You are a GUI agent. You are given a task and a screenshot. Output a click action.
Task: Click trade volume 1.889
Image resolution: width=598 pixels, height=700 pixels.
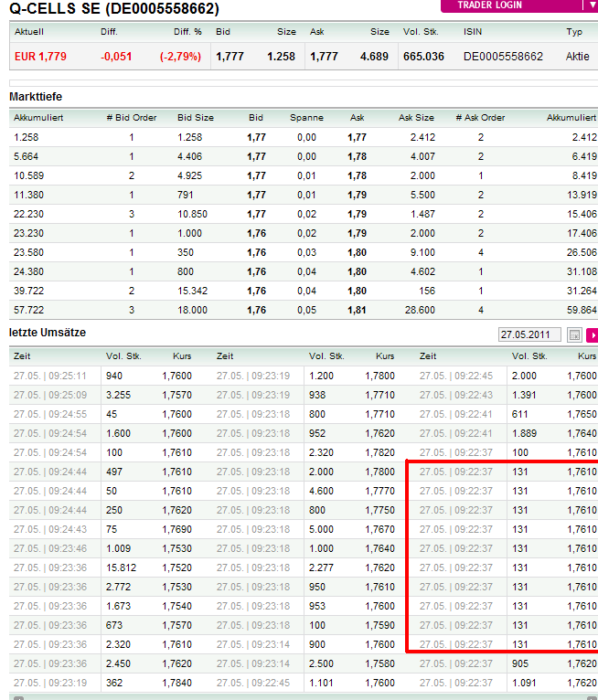(x=524, y=433)
